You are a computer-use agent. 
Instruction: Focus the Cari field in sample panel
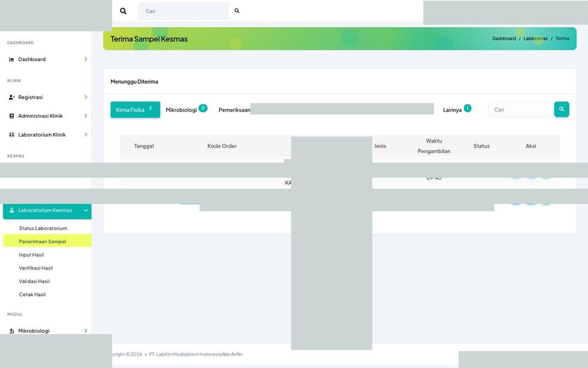[x=521, y=110]
